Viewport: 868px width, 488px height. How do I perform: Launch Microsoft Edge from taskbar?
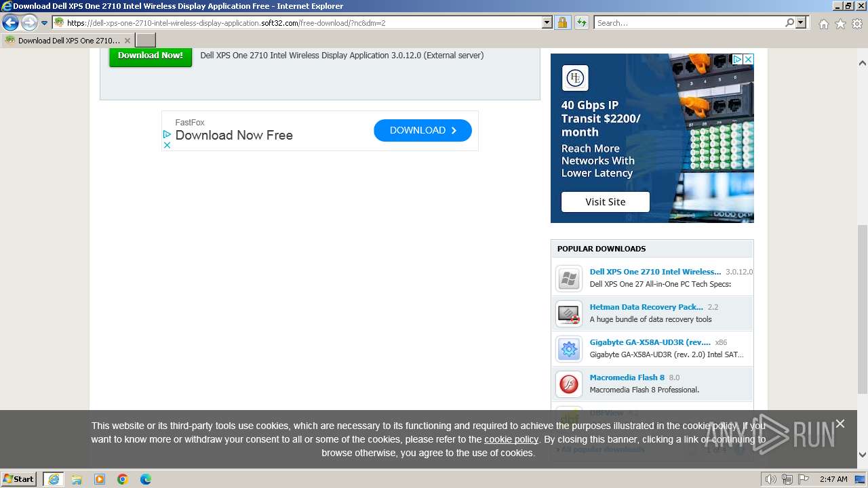pyautogui.click(x=146, y=479)
